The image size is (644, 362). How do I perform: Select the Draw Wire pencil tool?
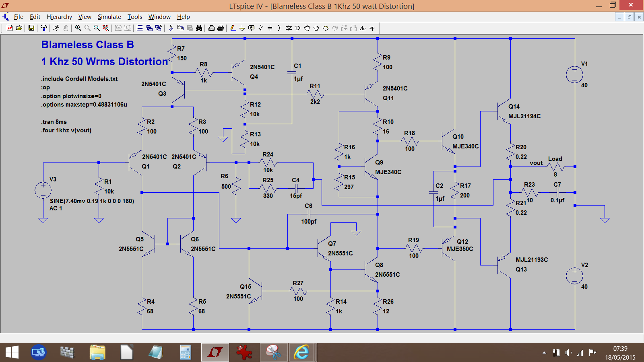pyautogui.click(x=233, y=28)
